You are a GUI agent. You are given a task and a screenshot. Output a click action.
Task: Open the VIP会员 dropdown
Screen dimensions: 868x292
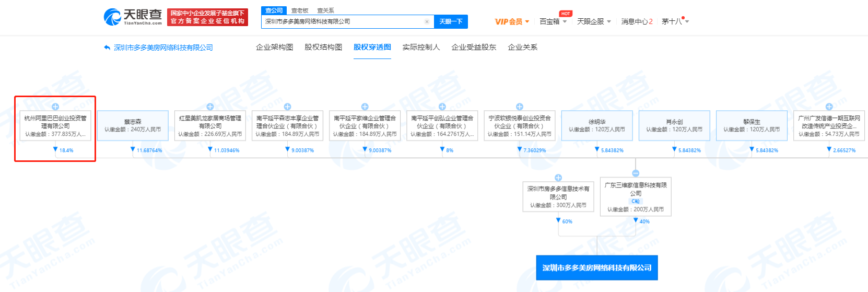[512, 21]
